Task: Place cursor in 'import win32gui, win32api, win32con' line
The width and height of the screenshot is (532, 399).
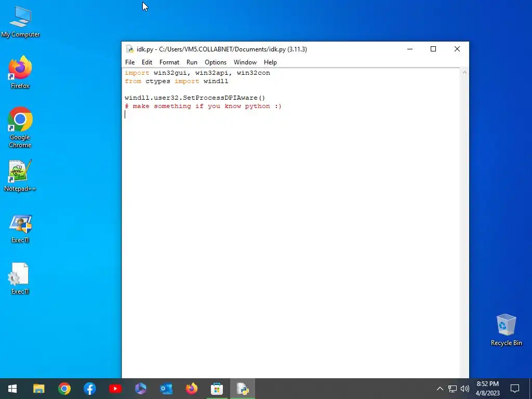Action: [197, 73]
